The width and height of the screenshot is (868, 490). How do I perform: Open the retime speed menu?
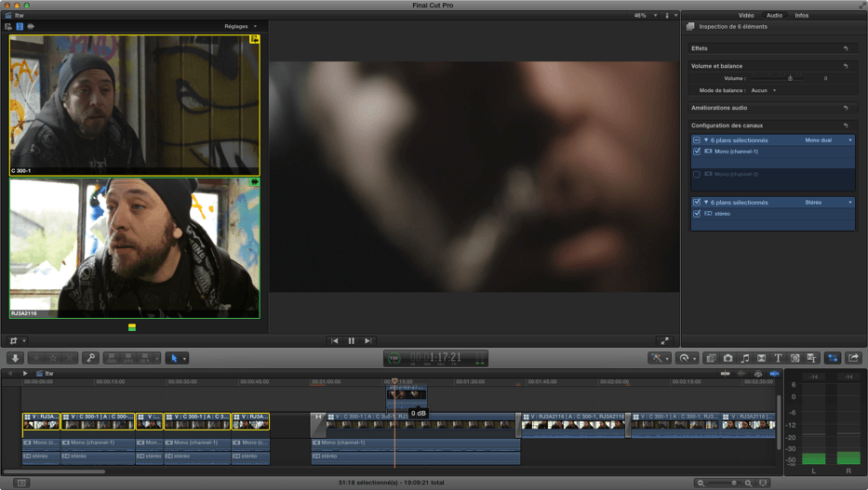(x=687, y=358)
